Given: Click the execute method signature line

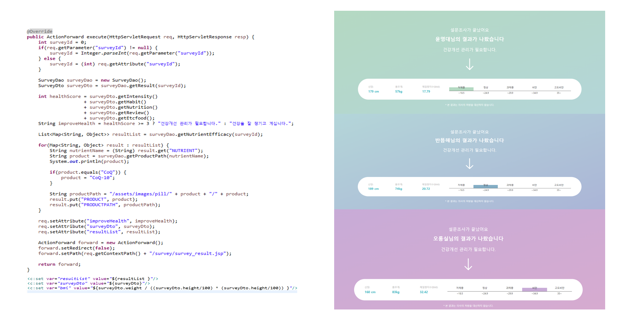Looking at the screenshot, I should tap(141, 37).
